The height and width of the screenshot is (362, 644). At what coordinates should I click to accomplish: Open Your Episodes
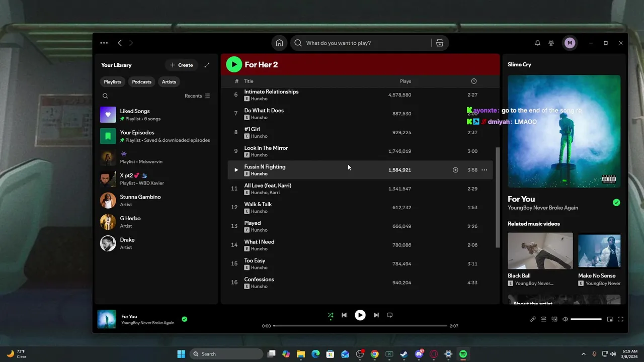[156, 136]
